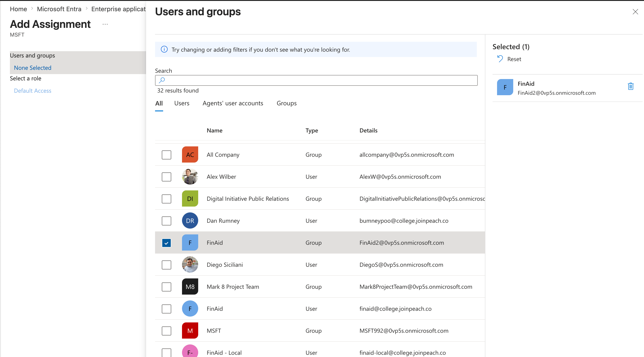Click the Reset link
644x357 pixels.
point(514,59)
